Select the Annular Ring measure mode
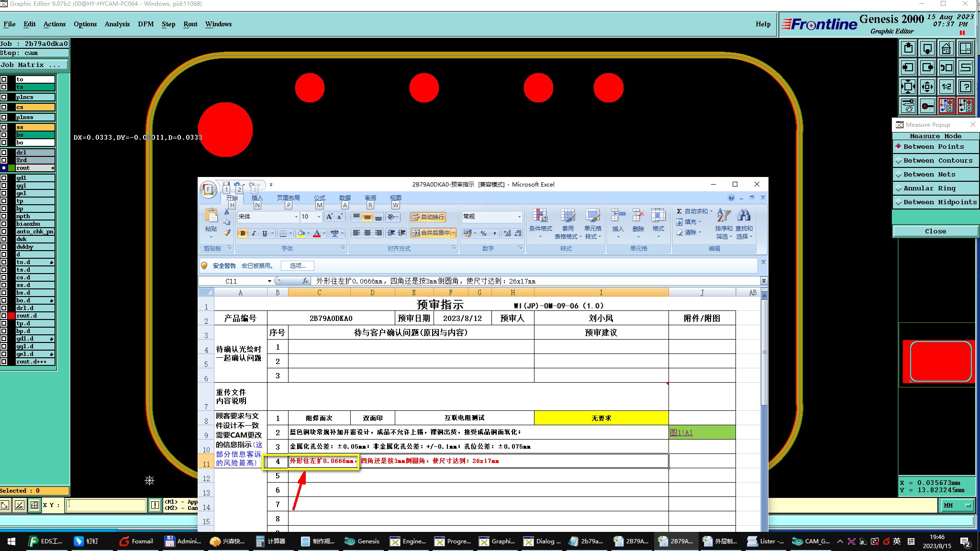This screenshot has width=980, height=551. point(929,188)
